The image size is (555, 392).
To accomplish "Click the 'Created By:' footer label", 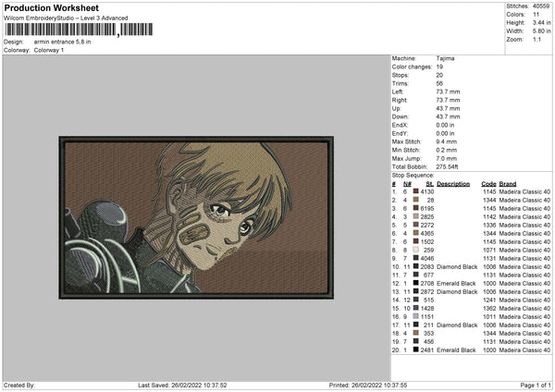I will [x=19, y=386].
